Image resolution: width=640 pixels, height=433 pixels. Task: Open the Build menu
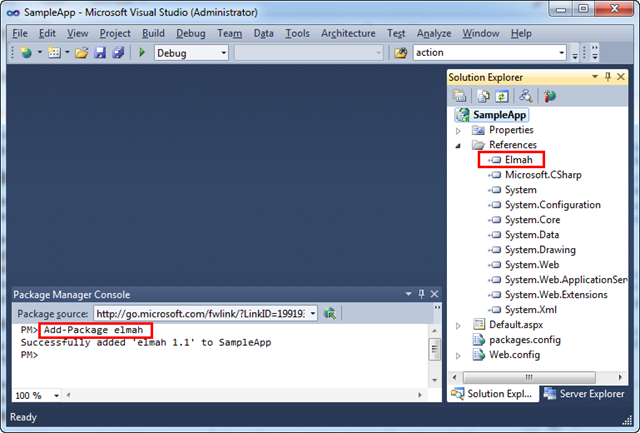click(153, 33)
